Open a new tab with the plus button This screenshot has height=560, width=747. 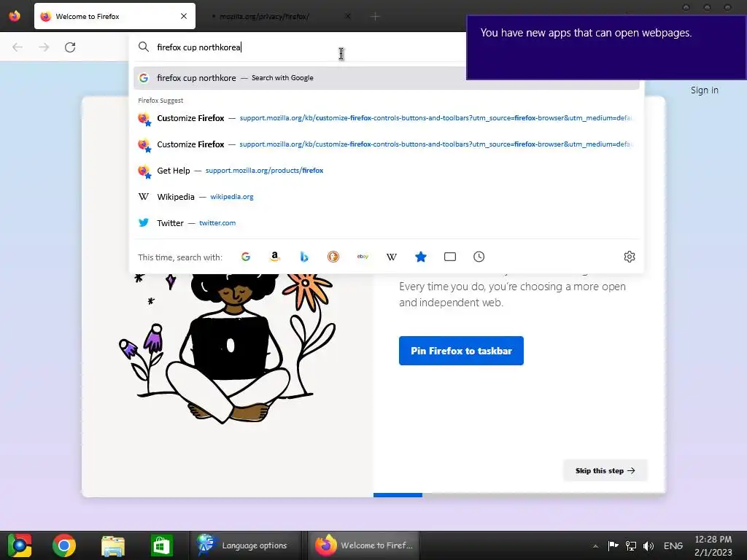click(375, 17)
